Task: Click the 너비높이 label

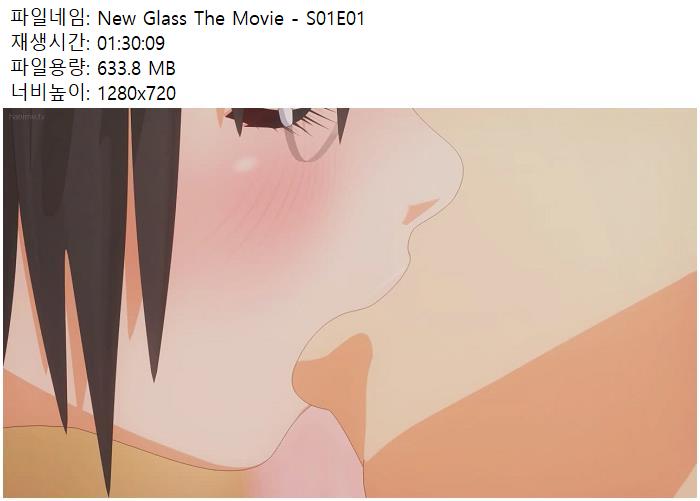Action: coord(48,93)
